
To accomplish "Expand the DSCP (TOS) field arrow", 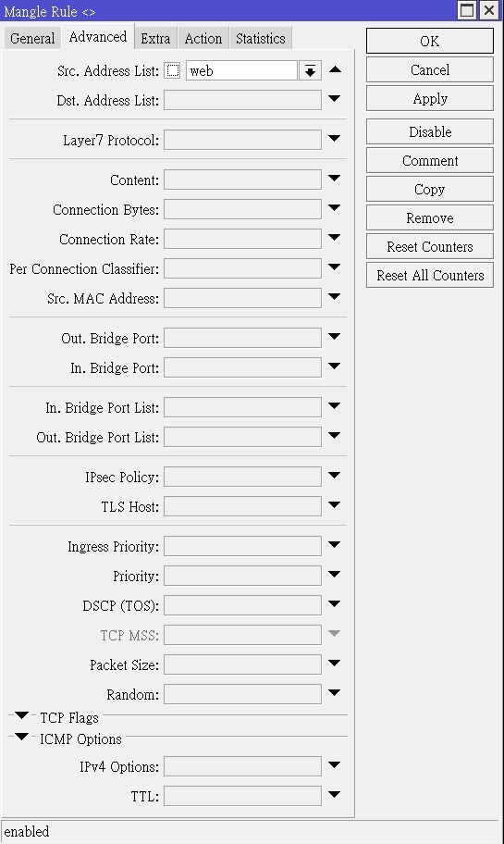I will click(x=334, y=604).
